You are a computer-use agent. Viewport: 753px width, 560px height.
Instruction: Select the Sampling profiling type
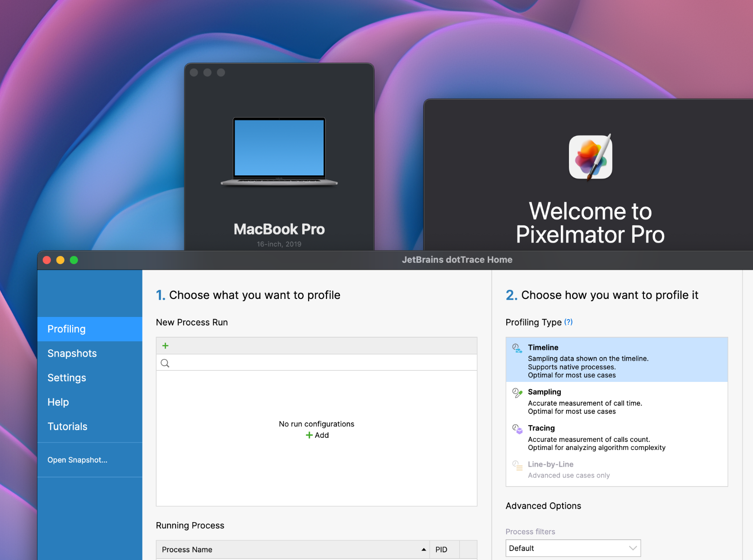tap(617, 400)
